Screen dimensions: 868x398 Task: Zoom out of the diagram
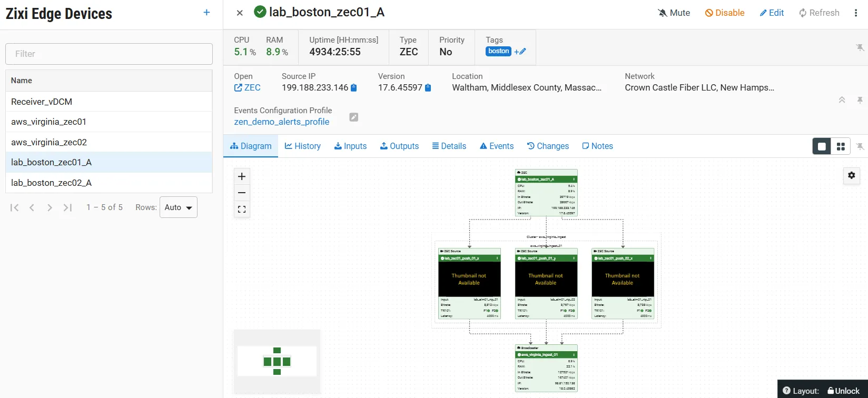(x=242, y=193)
